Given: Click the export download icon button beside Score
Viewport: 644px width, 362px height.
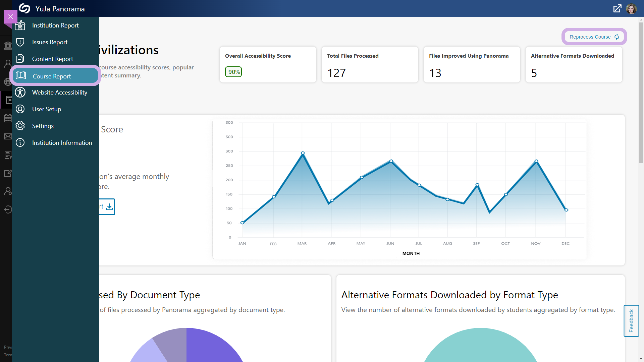Looking at the screenshot, I should point(109,207).
